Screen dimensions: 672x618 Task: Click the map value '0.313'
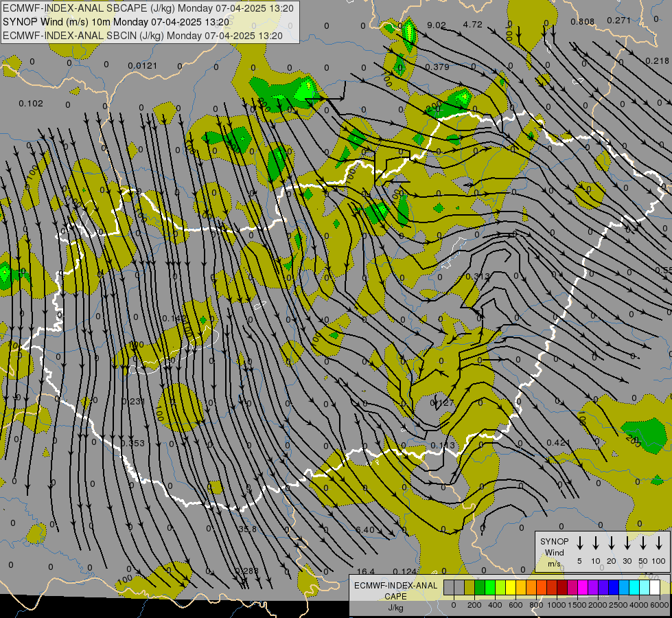478,277
